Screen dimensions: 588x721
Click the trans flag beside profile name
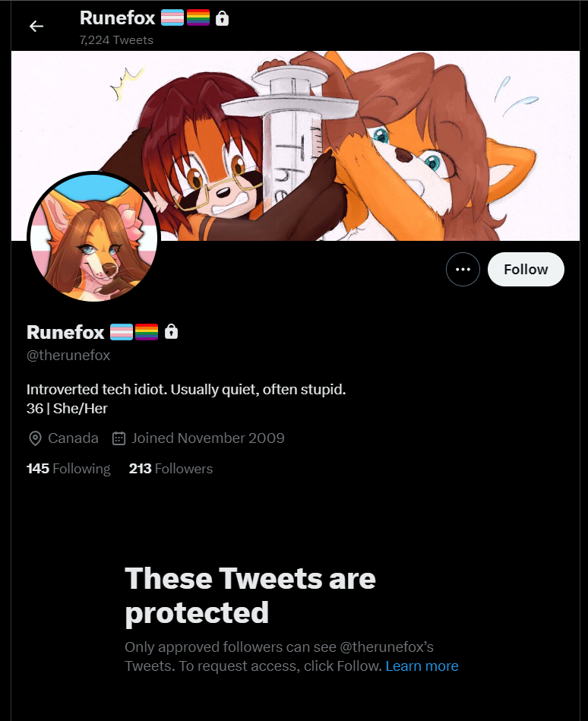(x=122, y=331)
